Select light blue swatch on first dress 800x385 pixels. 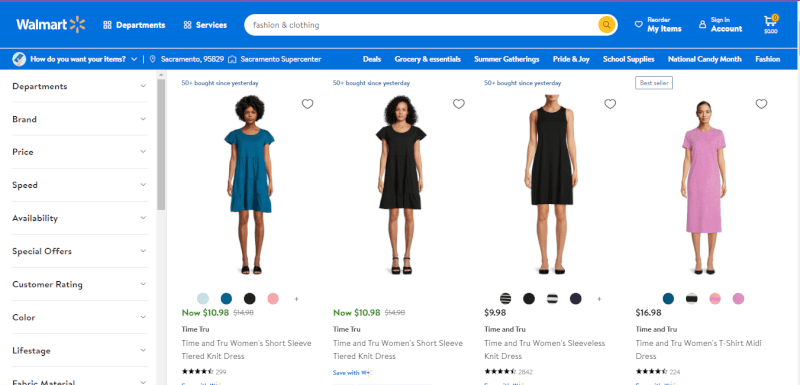pyautogui.click(x=203, y=299)
